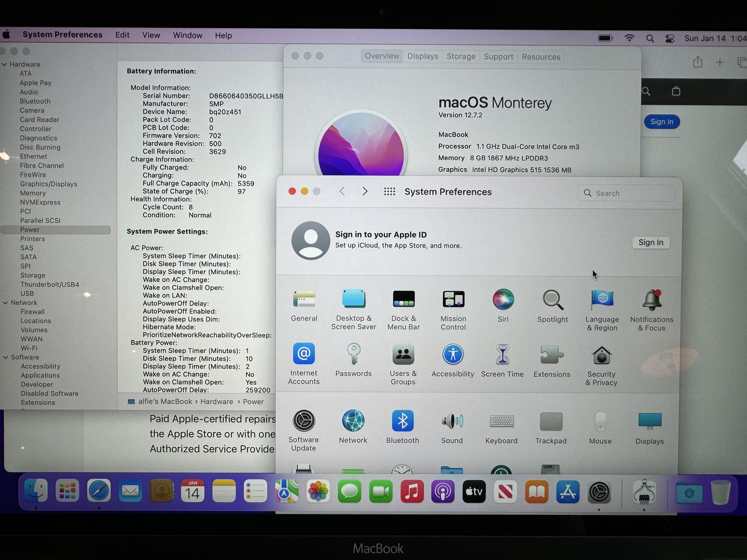Open Users & Groups preferences
Viewport: 747px width, 560px height.
[x=403, y=364]
